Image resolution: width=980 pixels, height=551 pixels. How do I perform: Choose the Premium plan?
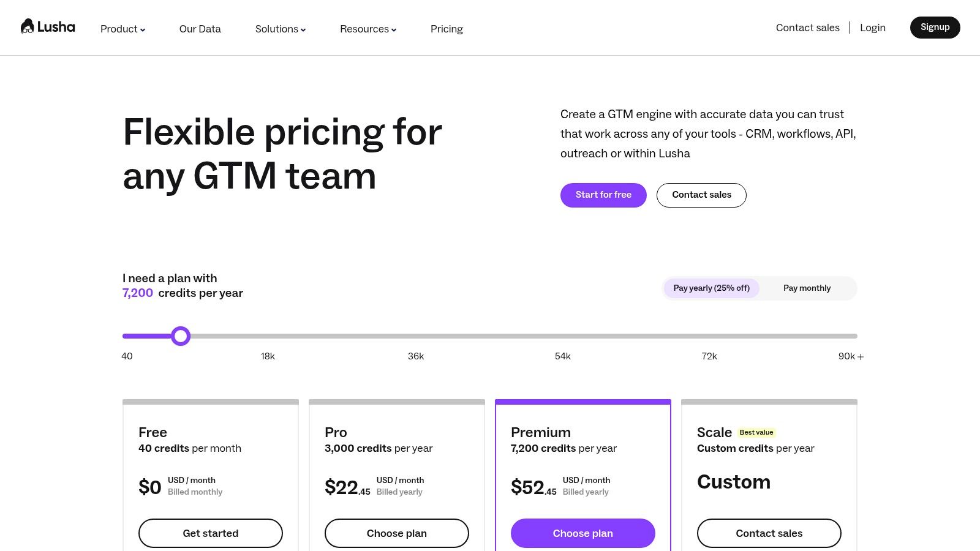pos(582,533)
